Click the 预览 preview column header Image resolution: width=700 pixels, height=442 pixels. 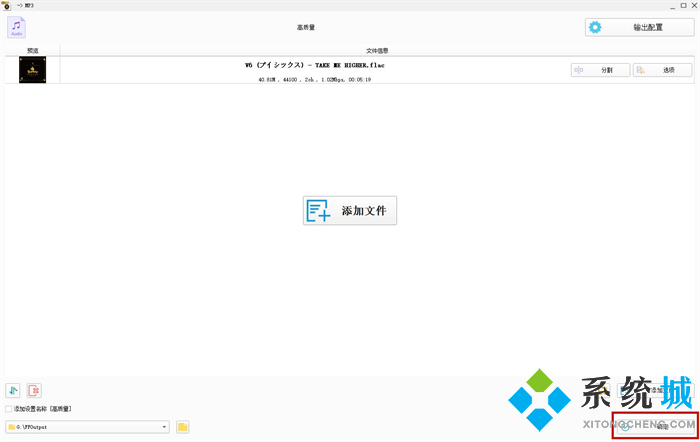(32, 49)
